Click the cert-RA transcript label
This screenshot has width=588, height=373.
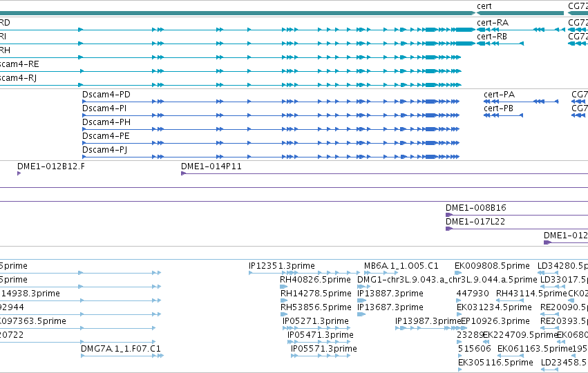tap(493, 23)
